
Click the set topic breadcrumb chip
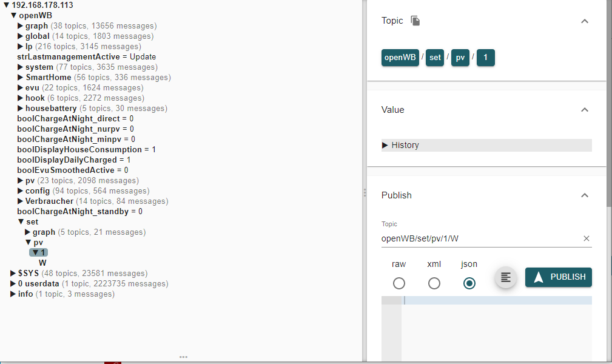pos(435,58)
